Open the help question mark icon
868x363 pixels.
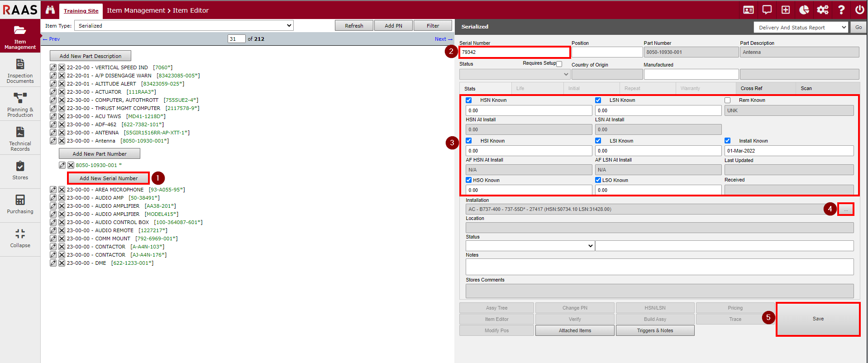click(x=841, y=10)
